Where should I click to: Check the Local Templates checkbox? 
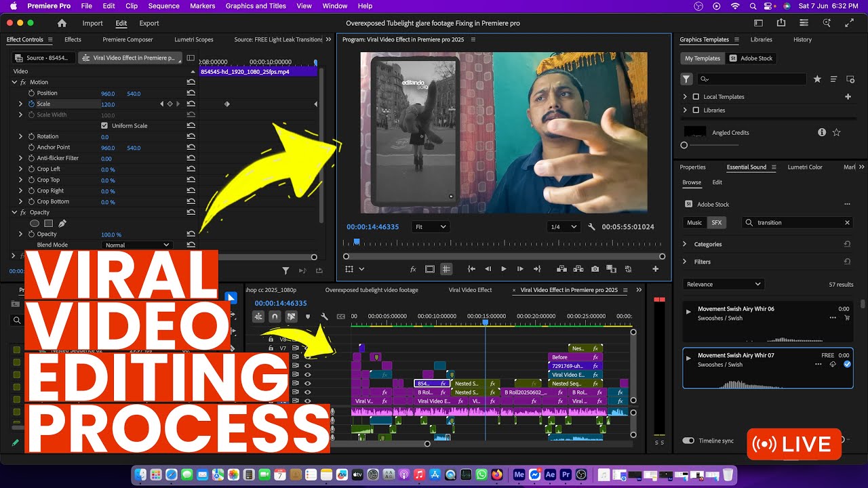pyautogui.click(x=695, y=97)
